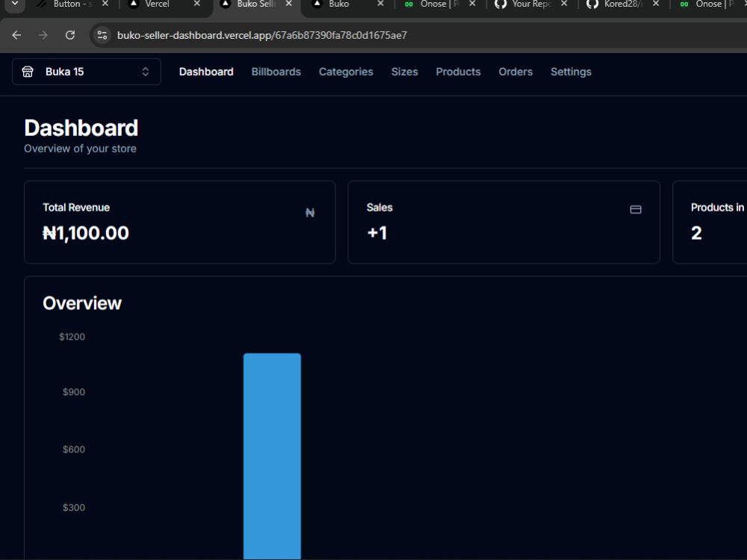Open the Products page

[459, 72]
